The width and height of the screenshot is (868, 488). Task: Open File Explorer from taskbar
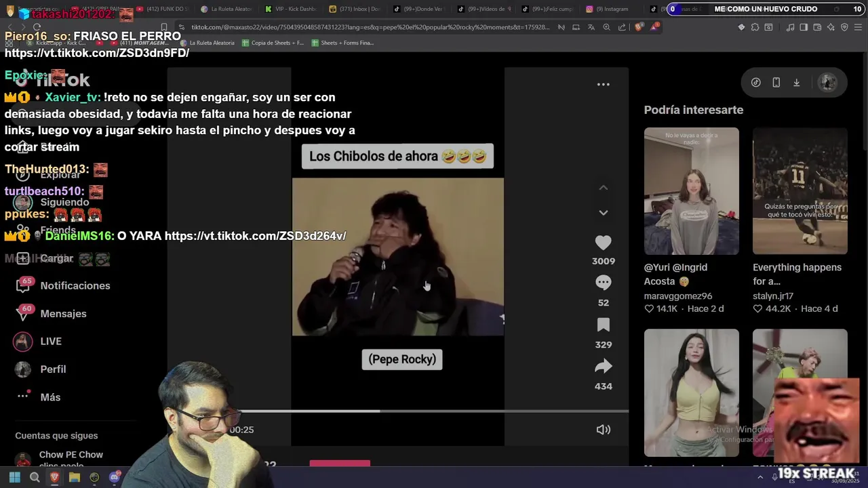click(x=75, y=477)
